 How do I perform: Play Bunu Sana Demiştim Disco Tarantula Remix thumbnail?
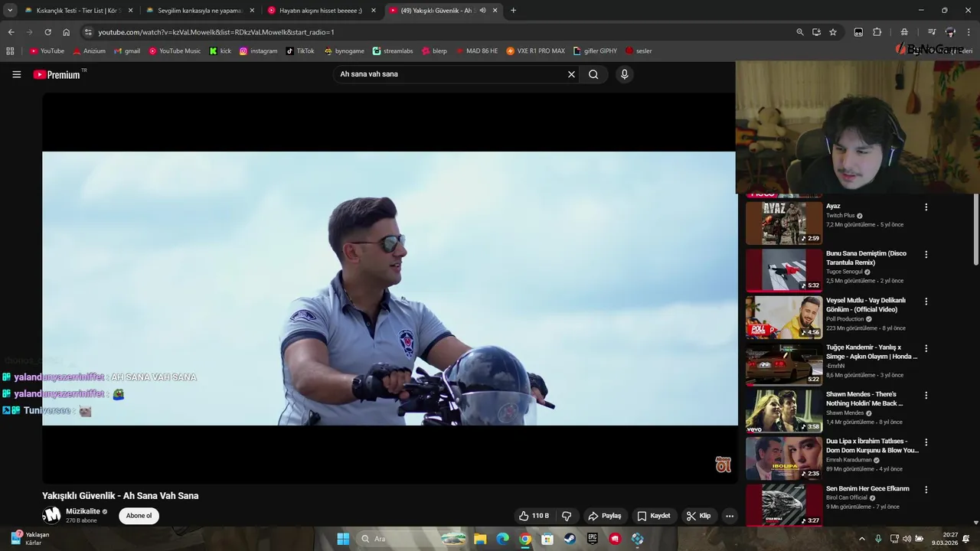tap(784, 270)
